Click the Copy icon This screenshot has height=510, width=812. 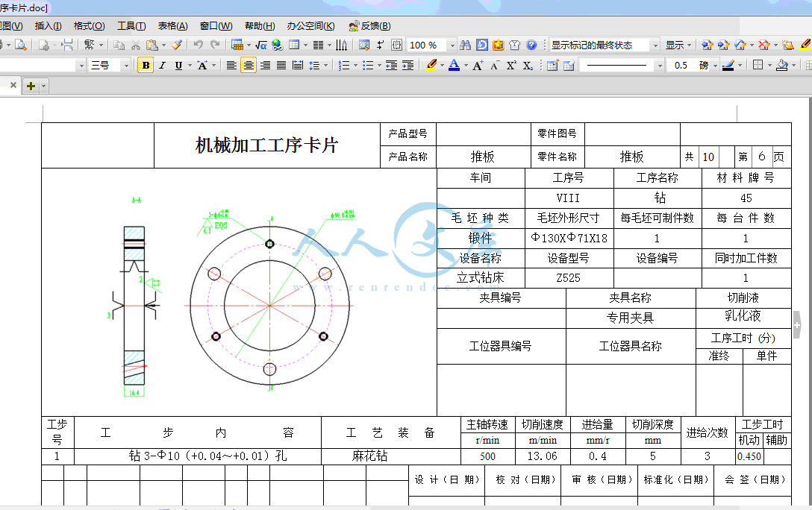[x=119, y=45]
